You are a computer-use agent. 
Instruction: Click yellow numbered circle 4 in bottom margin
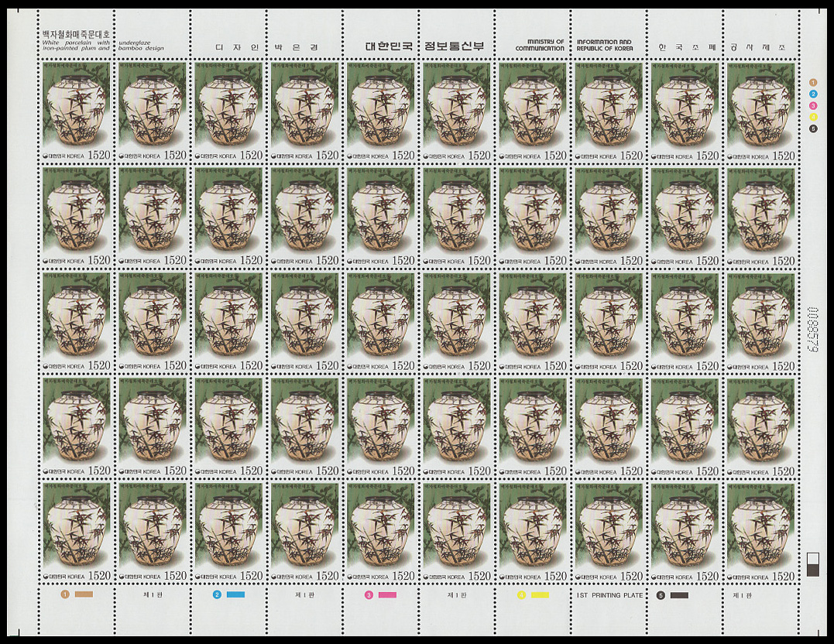coord(521,595)
